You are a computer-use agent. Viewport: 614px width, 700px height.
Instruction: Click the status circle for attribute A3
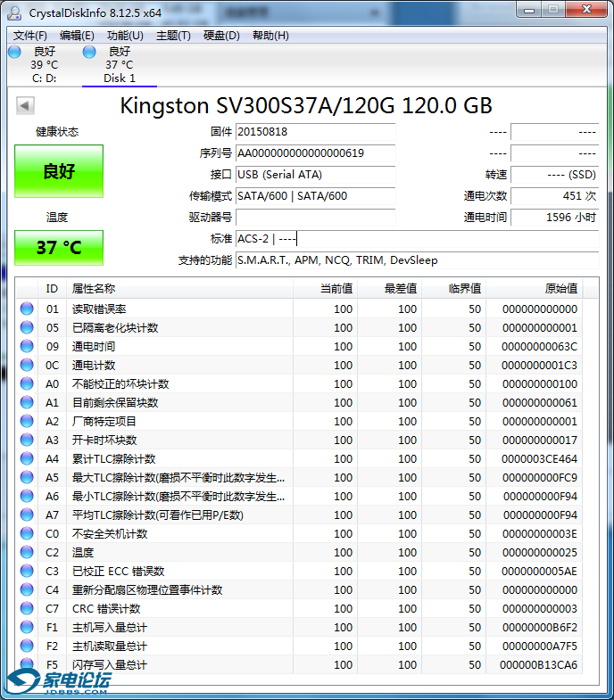pyautogui.click(x=27, y=440)
